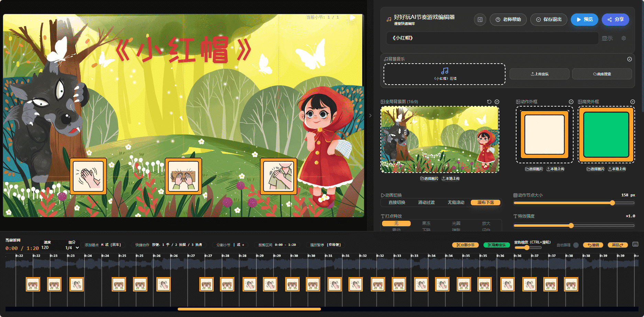644x317 pixels.
Task: Start the 预览 preview
Action: point(584,20)
